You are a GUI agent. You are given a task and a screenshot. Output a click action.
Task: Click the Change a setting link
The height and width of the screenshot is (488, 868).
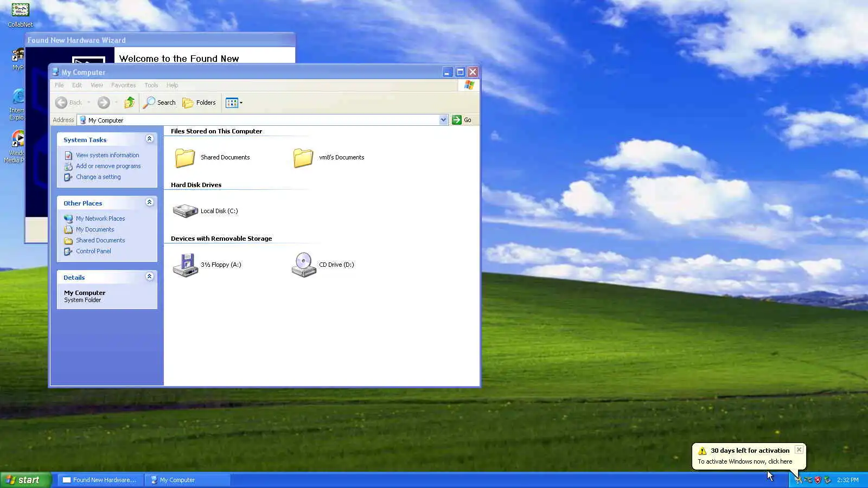[x=98, y=177]
